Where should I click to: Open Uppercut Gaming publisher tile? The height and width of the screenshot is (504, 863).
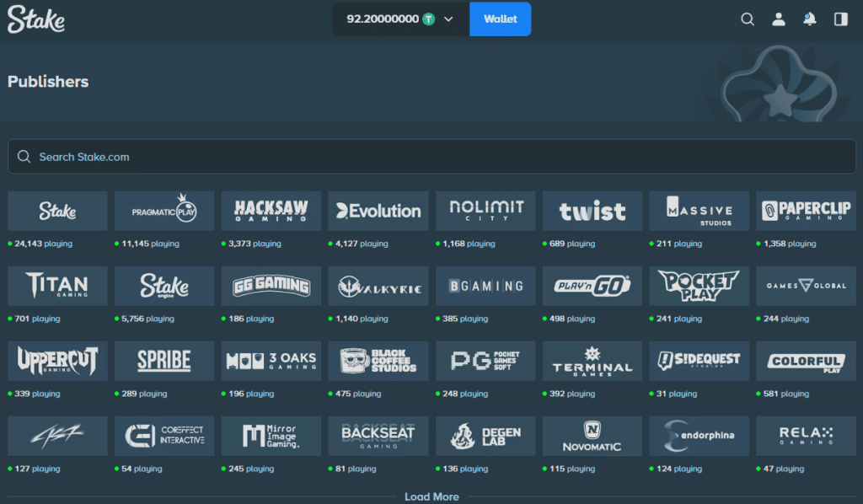coord(57,361)
